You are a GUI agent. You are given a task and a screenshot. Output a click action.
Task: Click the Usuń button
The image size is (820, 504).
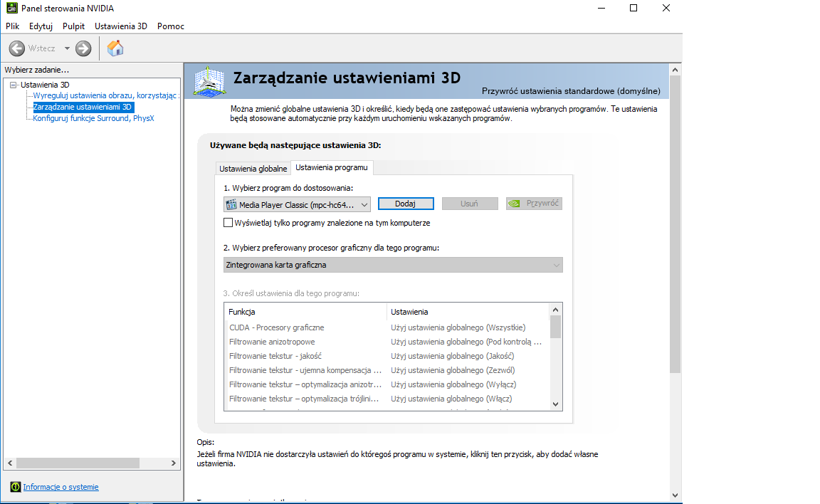(x=470, y=204)
